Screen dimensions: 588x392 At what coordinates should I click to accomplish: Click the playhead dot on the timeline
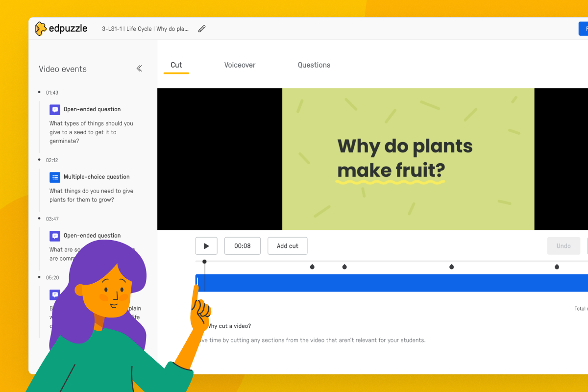point(204,262)
